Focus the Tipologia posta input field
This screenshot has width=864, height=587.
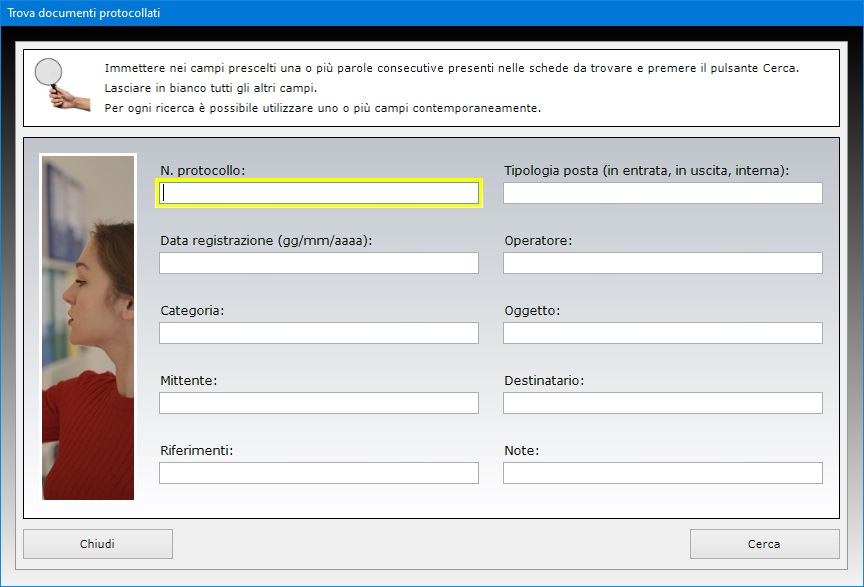(x=663, y=193)
